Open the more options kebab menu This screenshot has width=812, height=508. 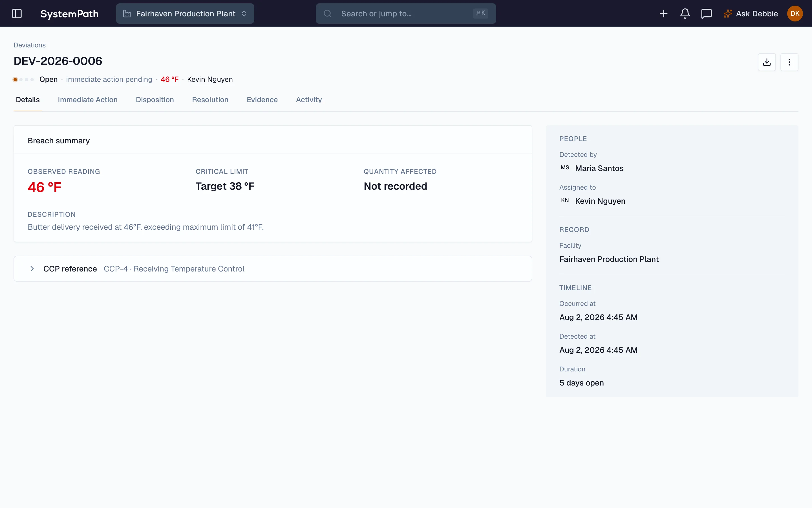[x=789, y=62]
